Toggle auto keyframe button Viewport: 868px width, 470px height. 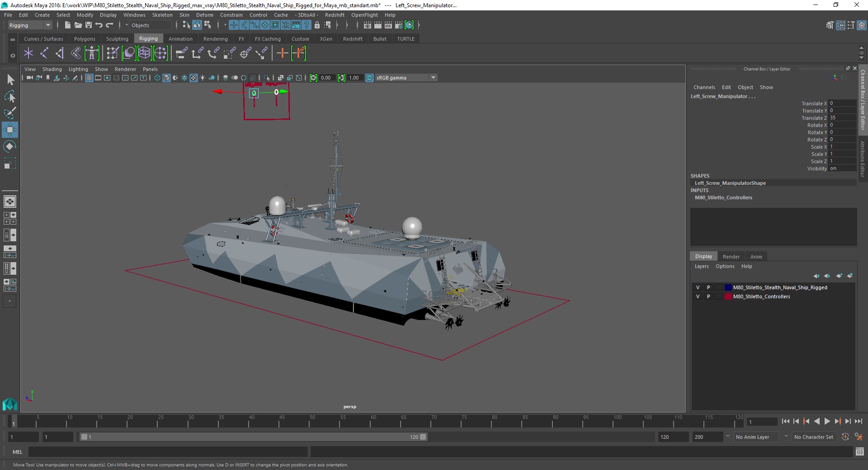(x=845, y=437)
